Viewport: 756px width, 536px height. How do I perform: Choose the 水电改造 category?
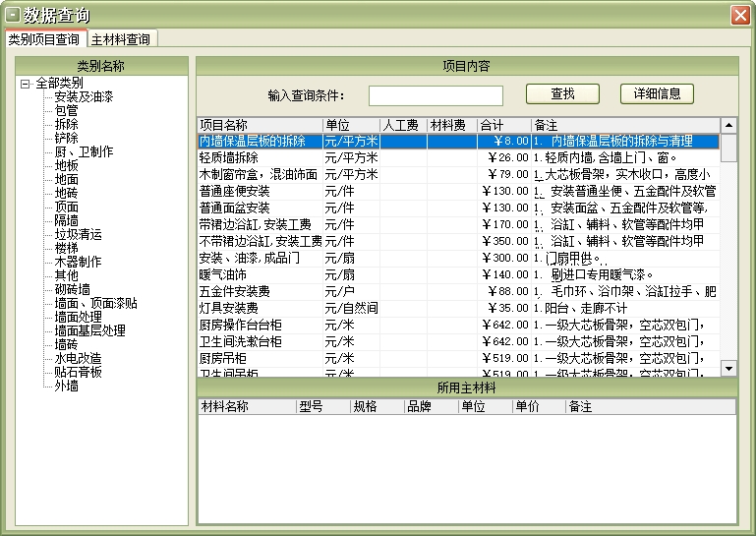click(78, 359)
